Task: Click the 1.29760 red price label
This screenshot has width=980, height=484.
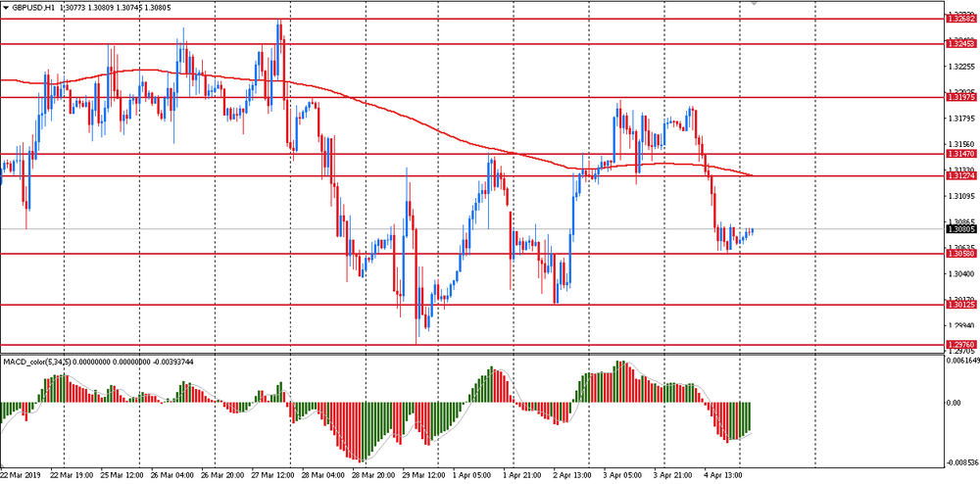Action: (961, 345)
